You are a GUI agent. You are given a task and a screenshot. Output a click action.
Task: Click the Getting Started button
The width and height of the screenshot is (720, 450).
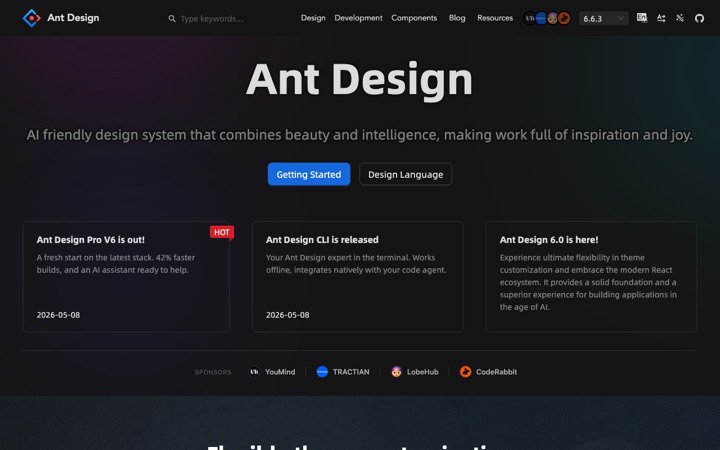(x=309, y=174)
